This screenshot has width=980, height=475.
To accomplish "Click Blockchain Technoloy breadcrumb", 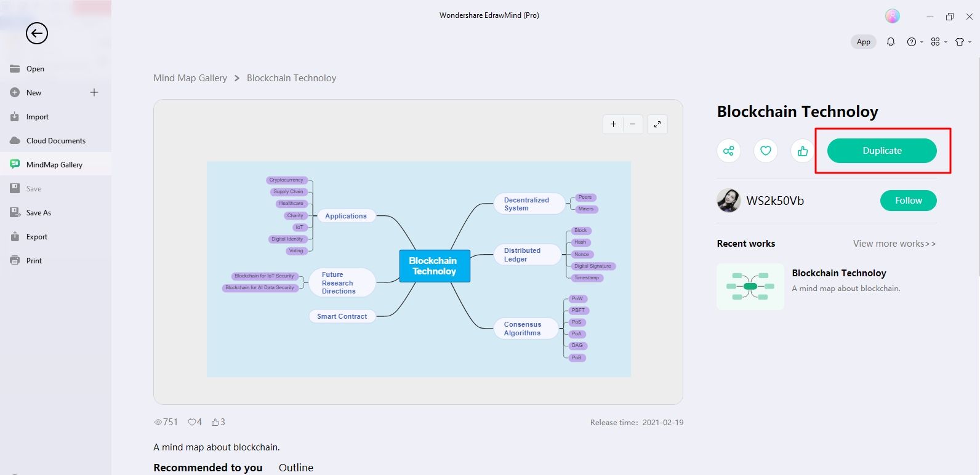I will (292, 78).
